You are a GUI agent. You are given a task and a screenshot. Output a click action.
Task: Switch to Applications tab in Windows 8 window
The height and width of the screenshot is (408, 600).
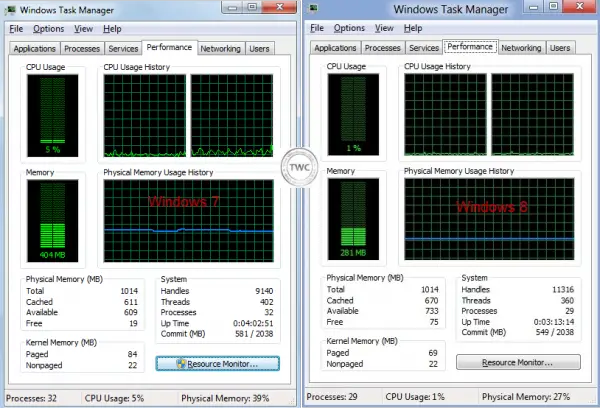click(335, 48)
